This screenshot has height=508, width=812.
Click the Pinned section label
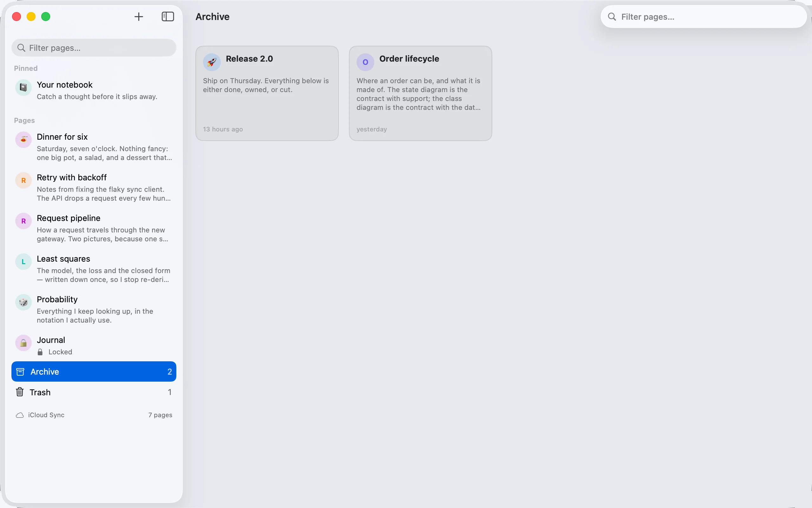point(26,68)
